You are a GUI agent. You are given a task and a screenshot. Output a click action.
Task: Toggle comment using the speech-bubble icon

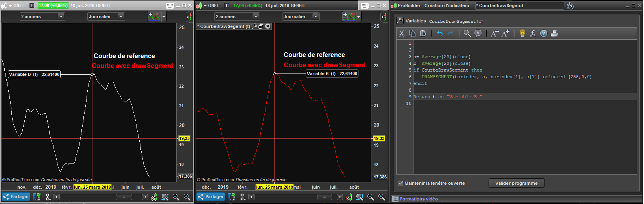point(478,33)
